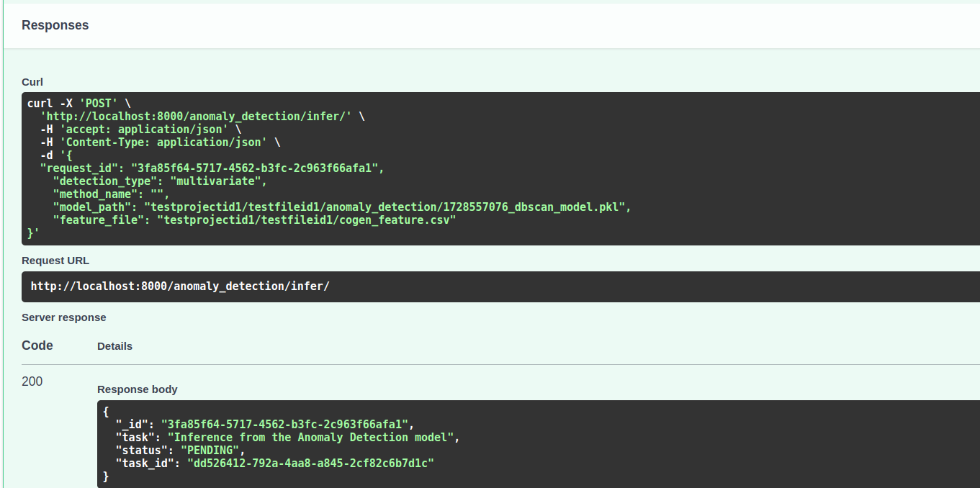The width and height of the screenshot is (980, 488).
Task: Click the task_id value in the response body
Action: coord(310,464)
